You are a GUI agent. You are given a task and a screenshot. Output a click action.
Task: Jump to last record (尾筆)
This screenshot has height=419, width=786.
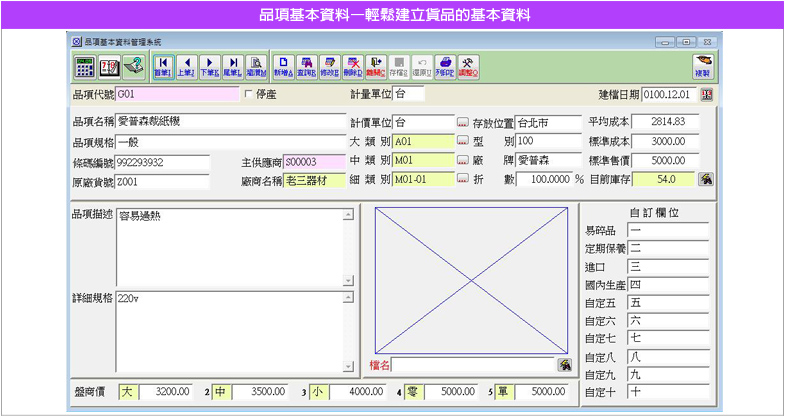point(232,66)
